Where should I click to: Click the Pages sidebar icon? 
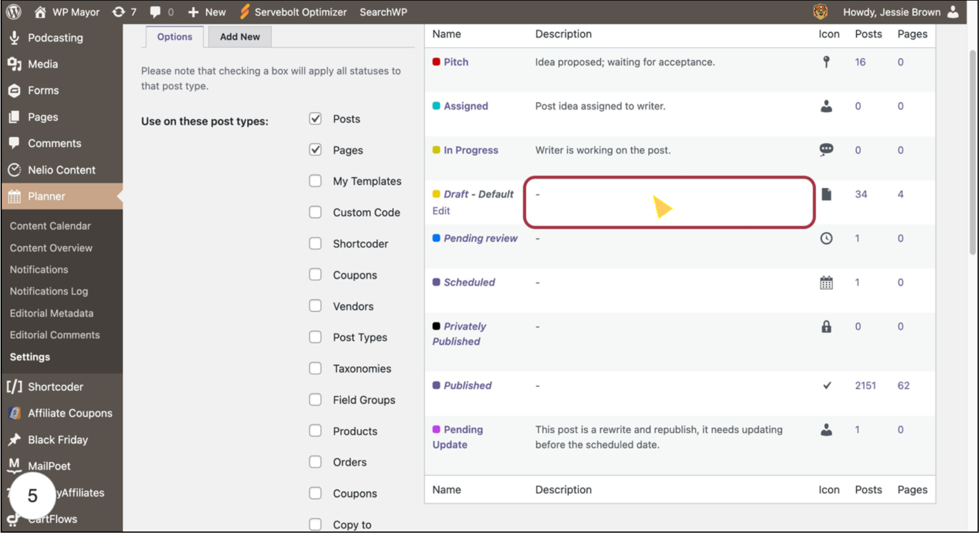click(x=15, y=117)
